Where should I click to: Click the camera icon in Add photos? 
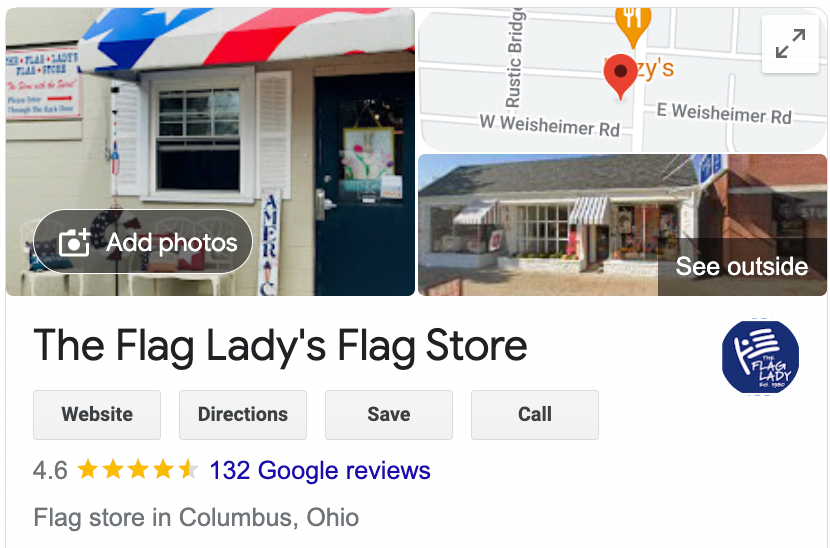(x=74, y=242)
